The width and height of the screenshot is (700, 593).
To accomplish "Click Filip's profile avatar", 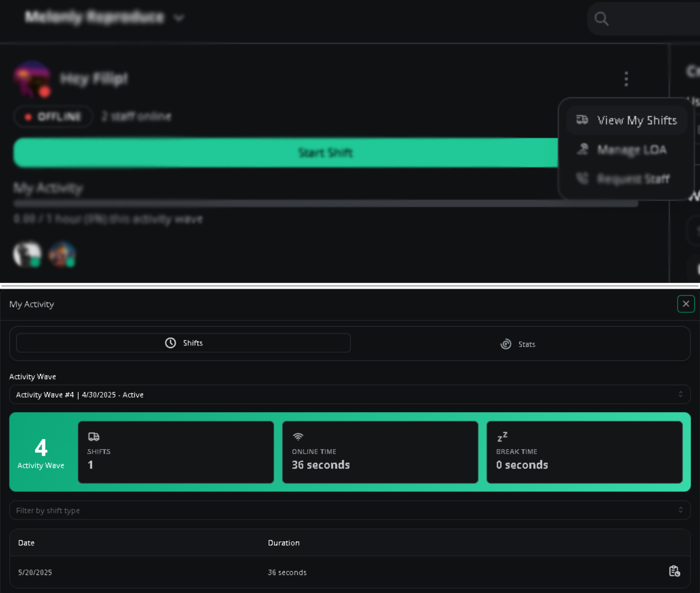I will pyautogui.click(x=32, y=79).
